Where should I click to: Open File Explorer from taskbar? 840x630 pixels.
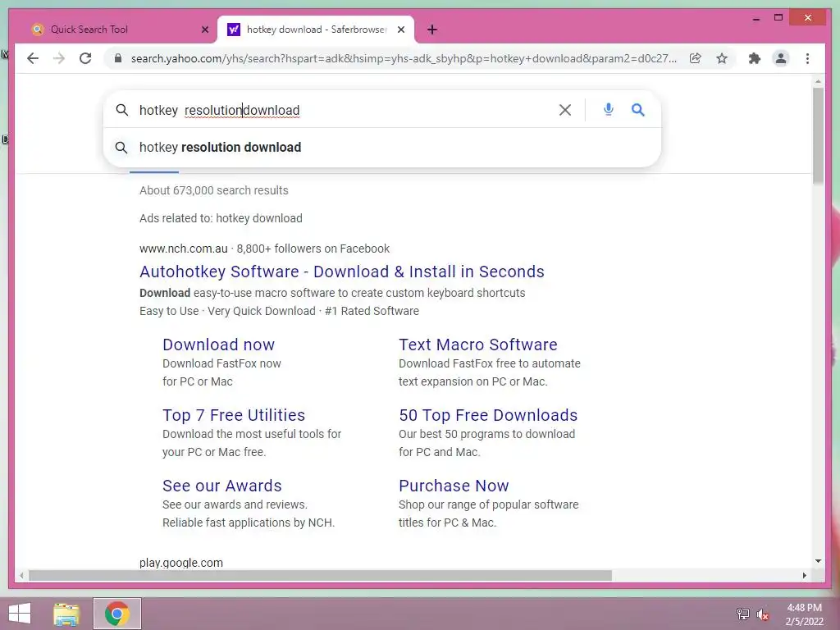tap(66, 614)
